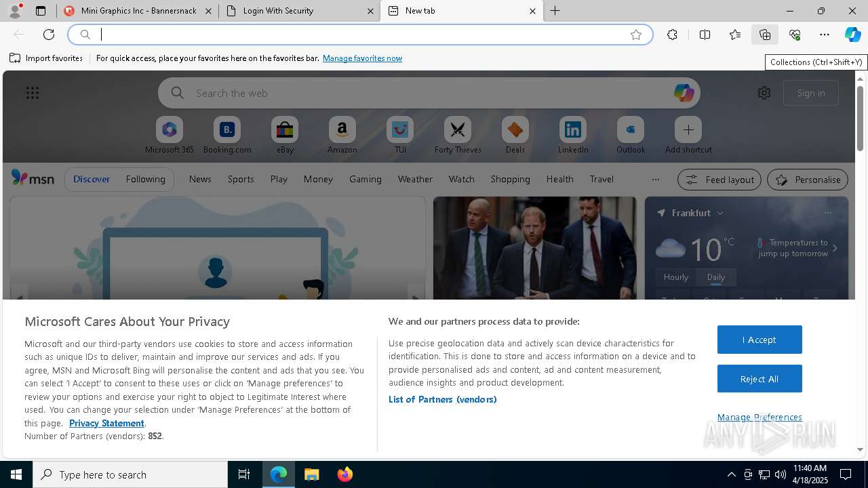
Task: Open the Favorites list icon
Action: pos(735,35)
